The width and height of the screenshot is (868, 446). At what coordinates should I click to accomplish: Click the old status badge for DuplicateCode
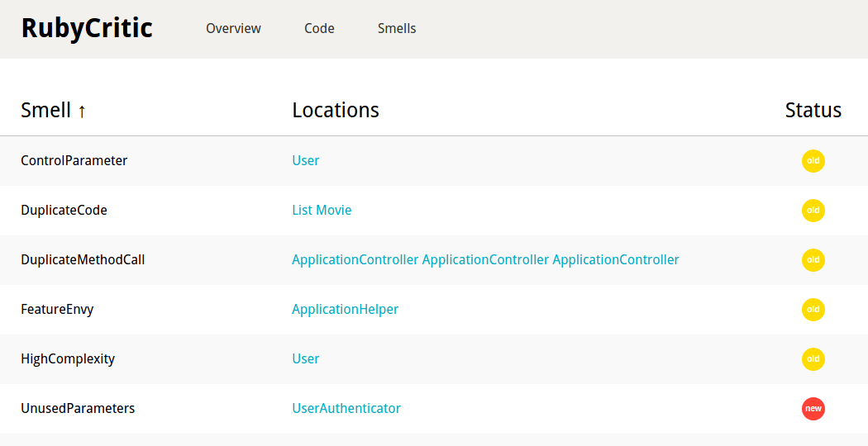(813, 211)
